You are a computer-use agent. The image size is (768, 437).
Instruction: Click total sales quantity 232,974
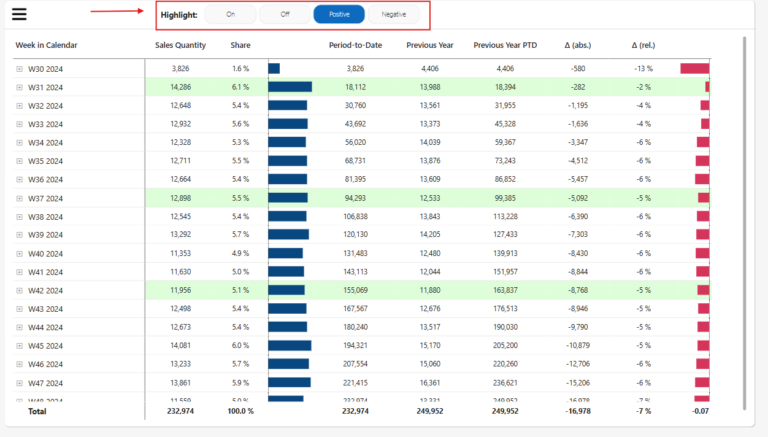pyautogui.click(x=180, y=411)
